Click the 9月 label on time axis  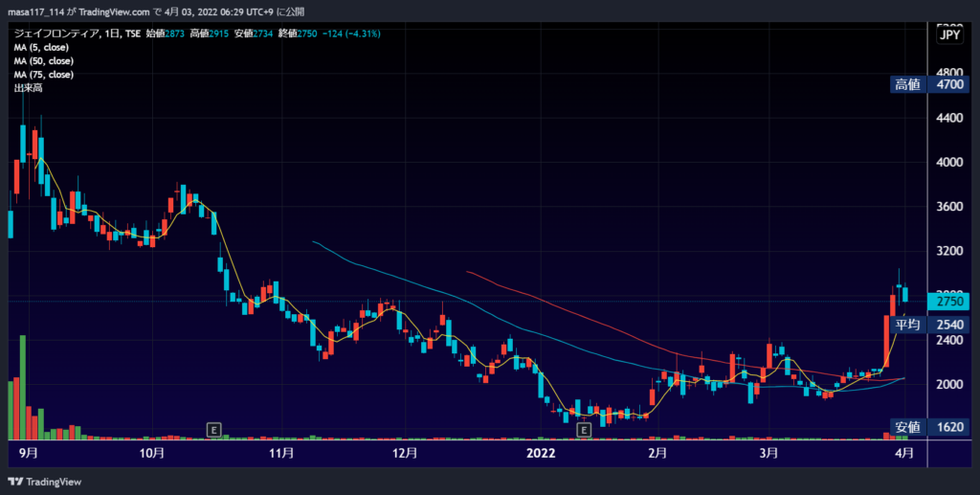pyautogui.click(x=28, y=453)
